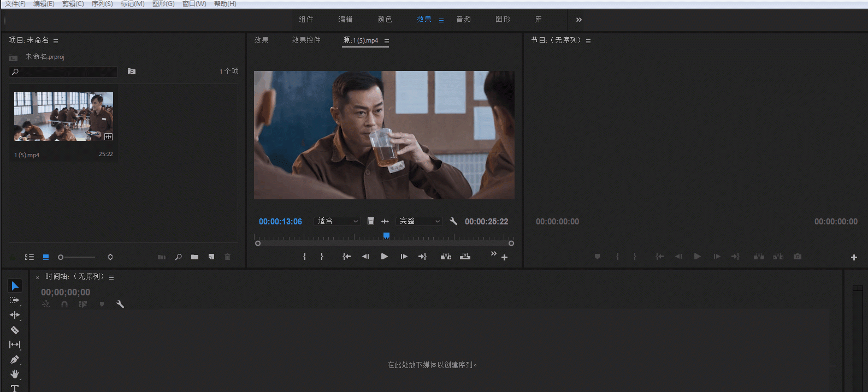Screen dimensions: 868x392
Task: Click Drag Audio Only waveform icon
Action: click(x=385, y=221)
